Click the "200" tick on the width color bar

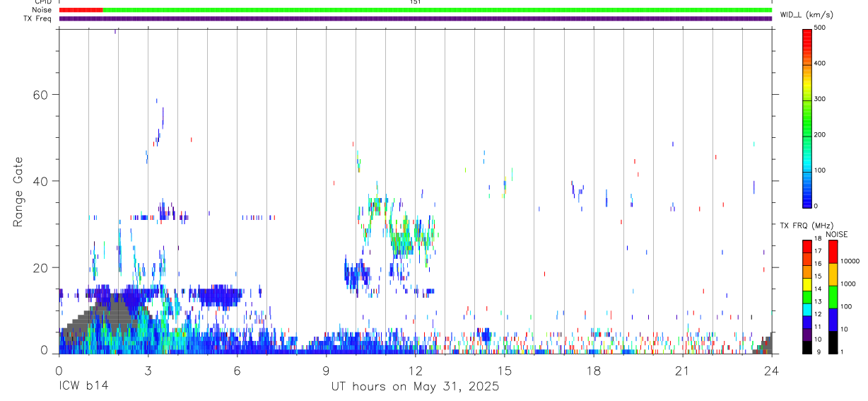821,134
